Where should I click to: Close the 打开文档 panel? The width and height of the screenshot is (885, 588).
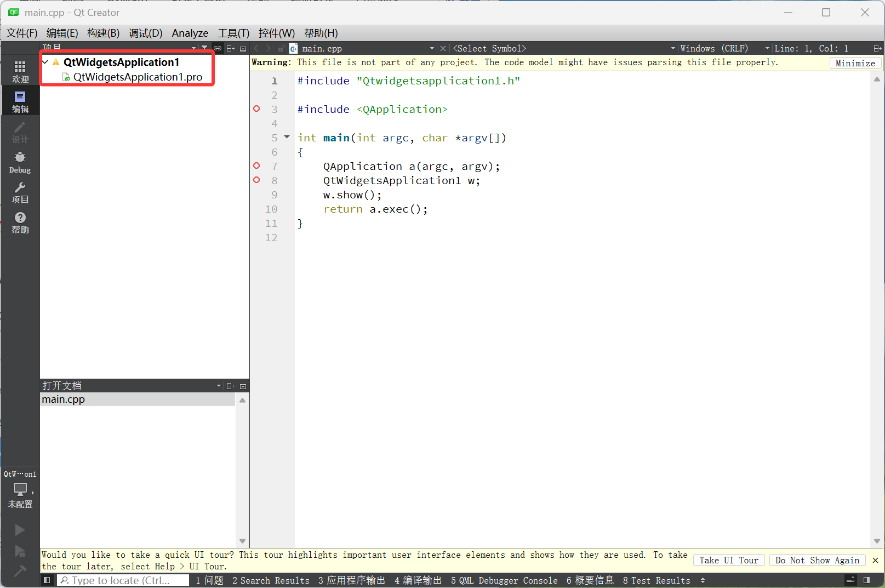243,386
